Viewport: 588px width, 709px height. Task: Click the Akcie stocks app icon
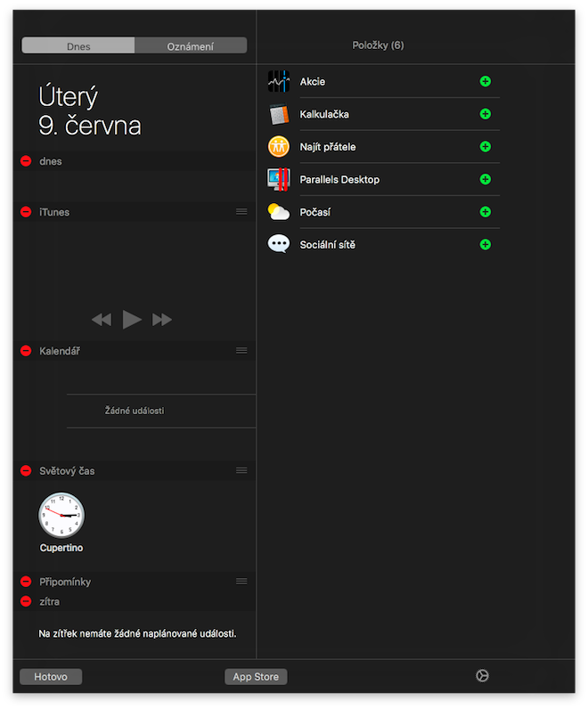pyautogui.click(x=278, y=81)
